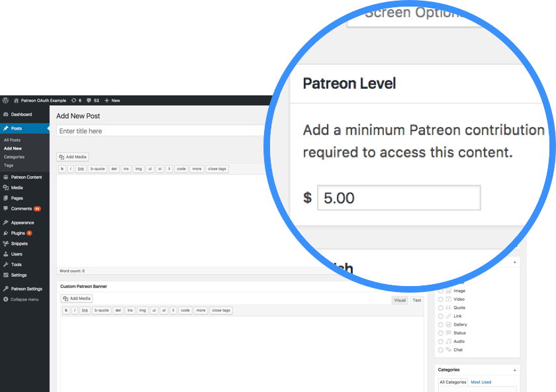
Task: Open the updates icon showing 6
Action: [x=74, y=100]
